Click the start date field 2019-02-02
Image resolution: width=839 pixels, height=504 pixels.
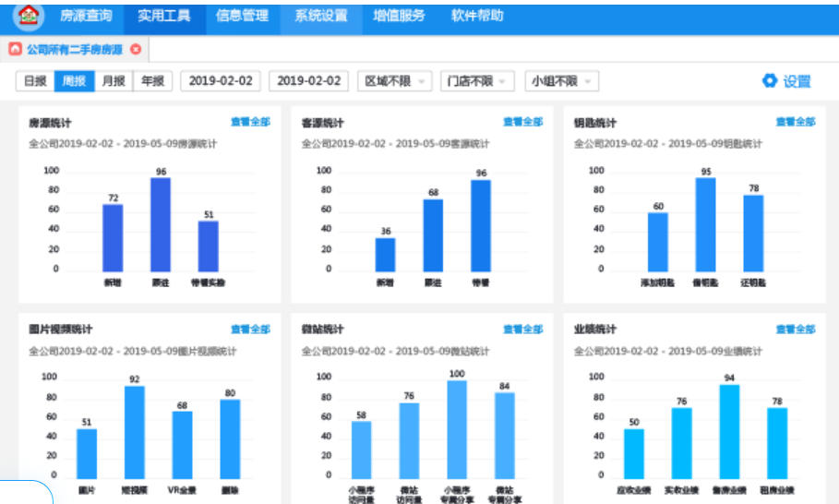click(221, 81)
